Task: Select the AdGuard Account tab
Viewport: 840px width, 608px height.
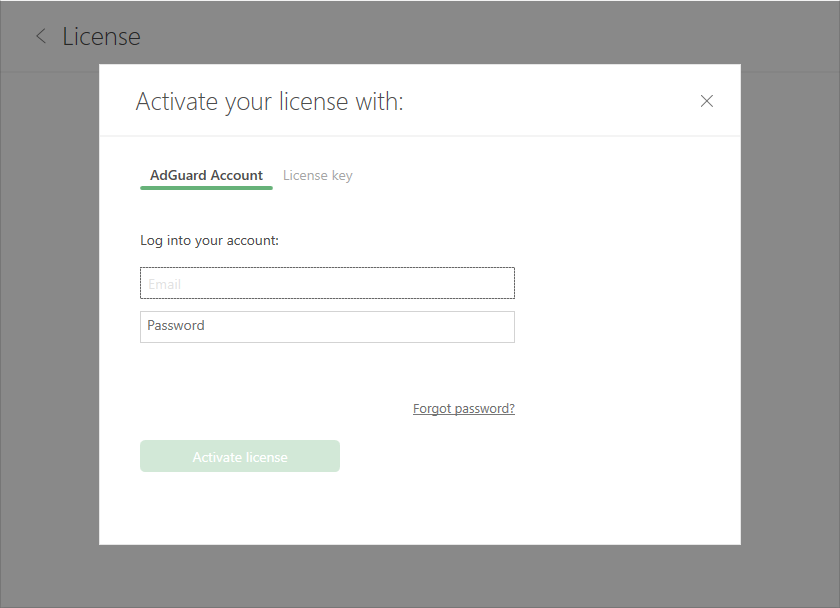Action: click(x=206, y=176)
